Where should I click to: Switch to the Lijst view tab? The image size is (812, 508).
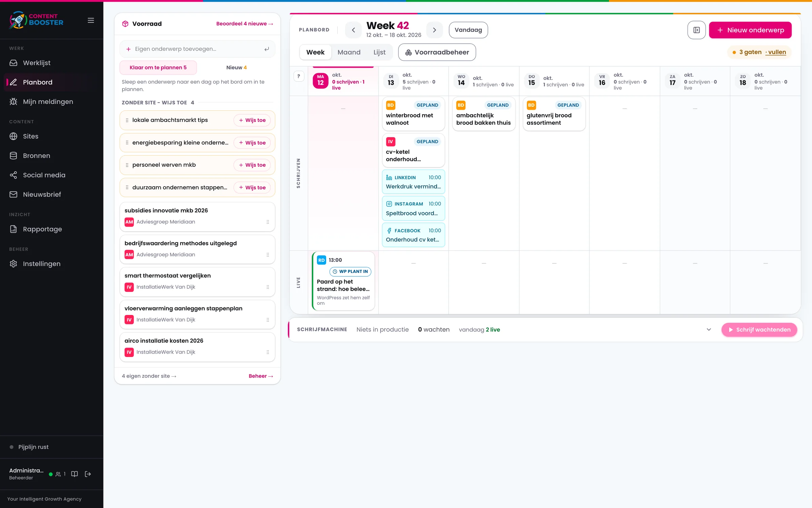coord(379,52)
